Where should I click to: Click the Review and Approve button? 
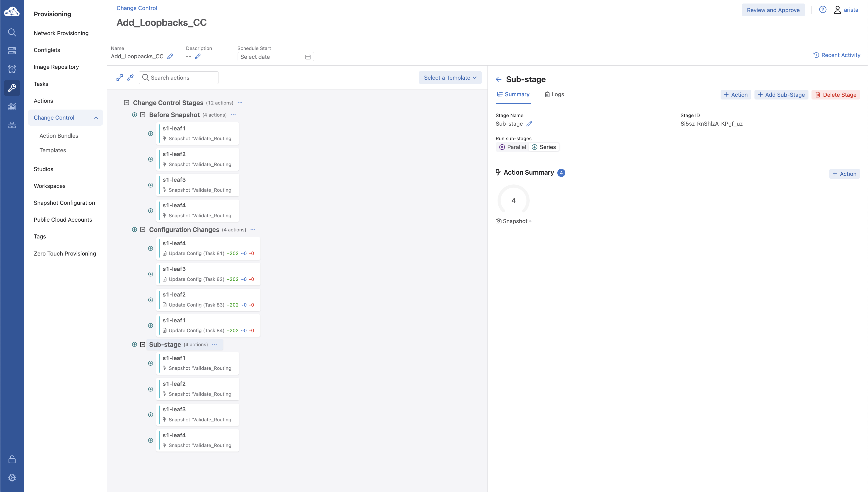pyautogui.click(x=773, y=10)
